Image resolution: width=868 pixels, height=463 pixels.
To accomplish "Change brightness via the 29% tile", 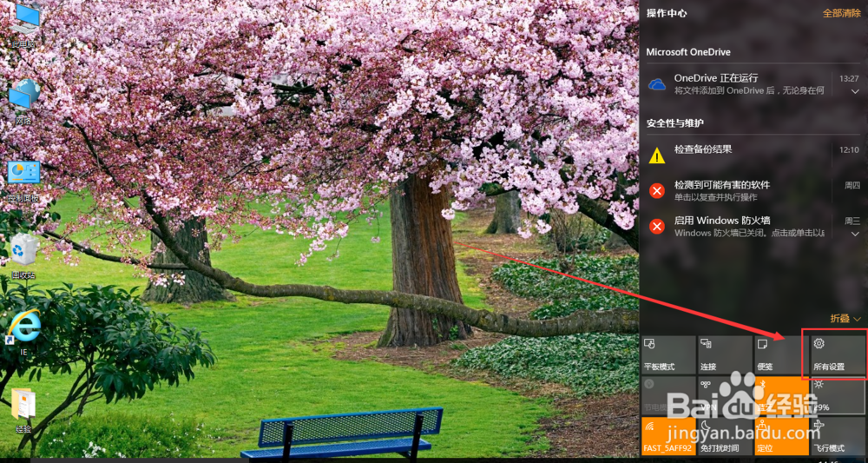I will point(838,395).
